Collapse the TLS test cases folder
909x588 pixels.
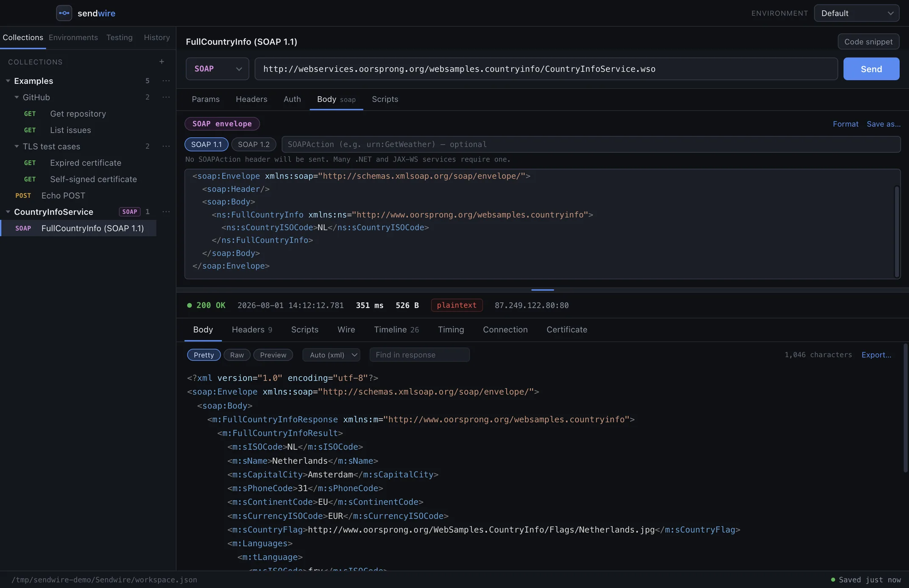tap(17, 147)
